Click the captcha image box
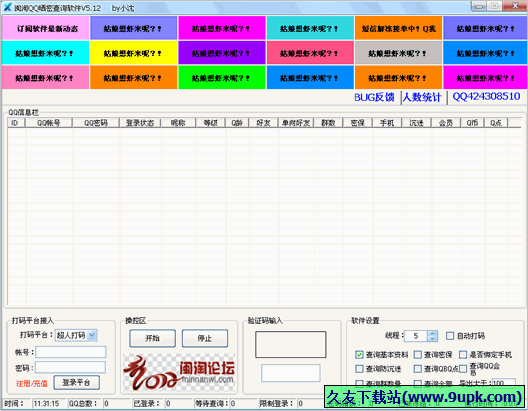 point(291,344)
